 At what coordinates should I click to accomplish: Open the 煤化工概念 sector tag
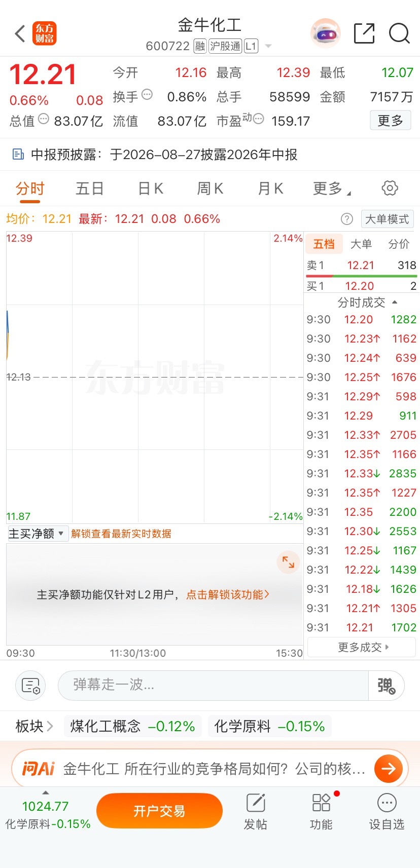pos(132,726)
